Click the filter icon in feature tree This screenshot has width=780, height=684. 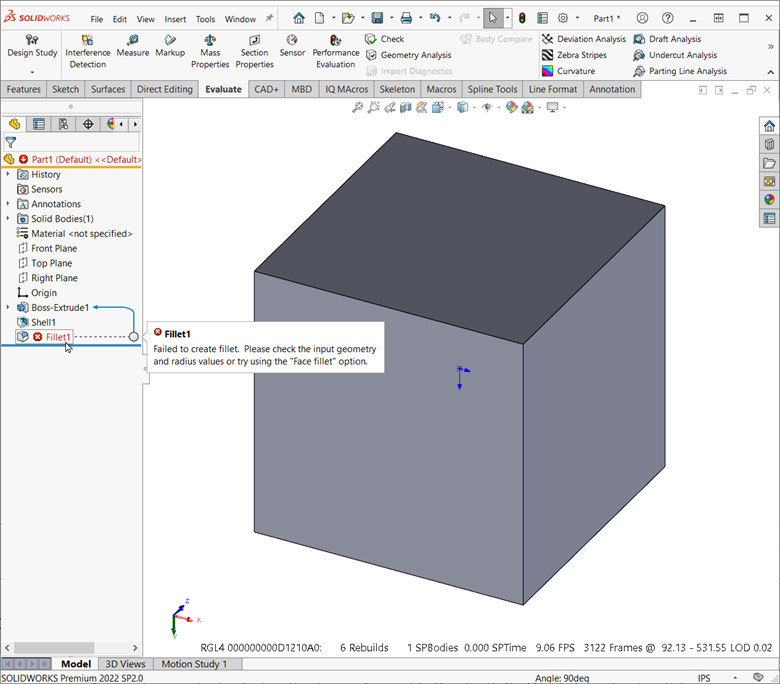pos(10,143)
